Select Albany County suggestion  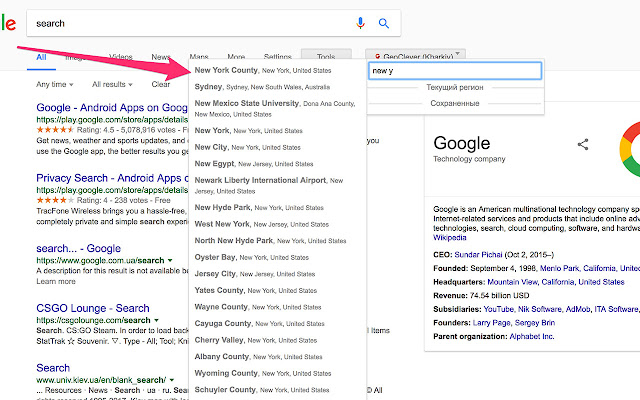point(278,357)
